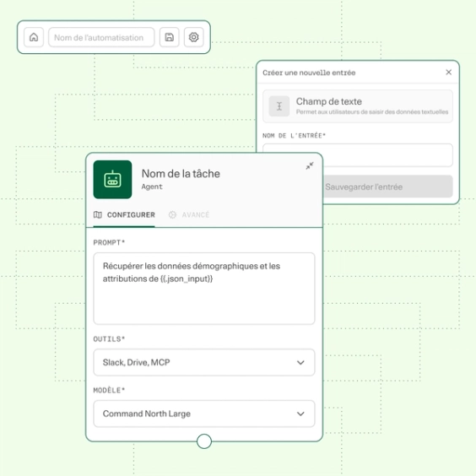Click the home icon button
Screen dimensions: 476x476
pos(34,37)
